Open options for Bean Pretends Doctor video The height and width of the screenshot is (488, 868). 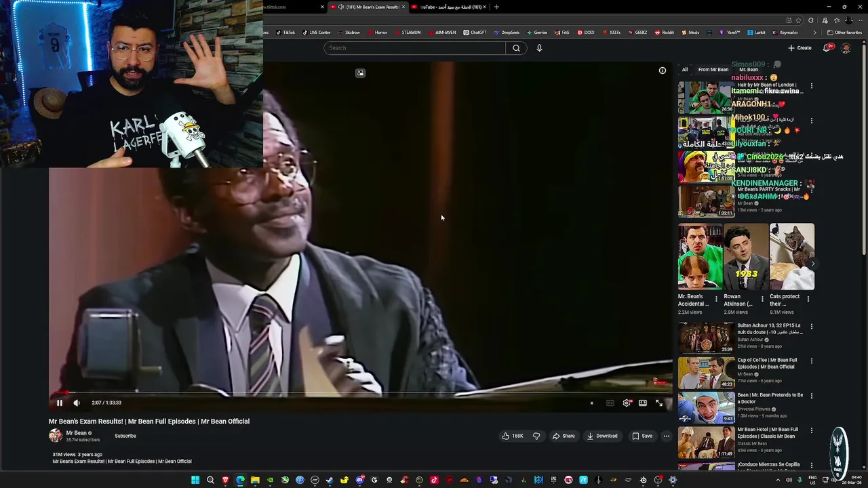(812, 396)
